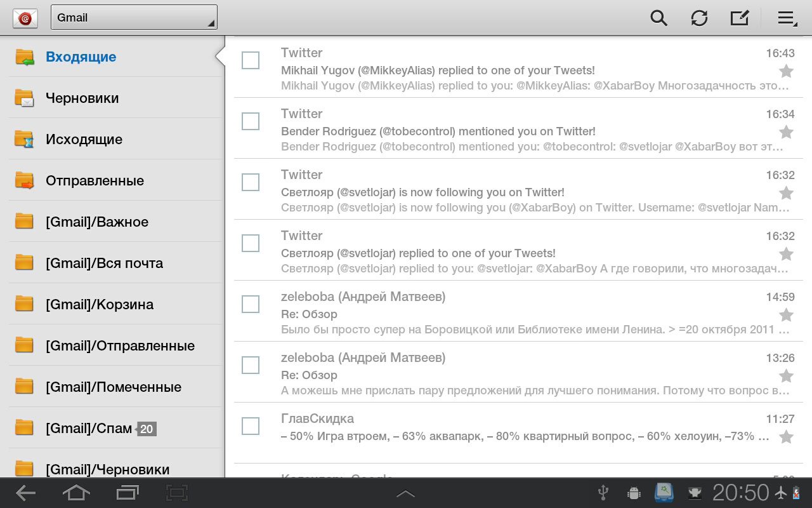
Task: Click the Черновики drafts folder icon
Action: (x=24, y=98)
